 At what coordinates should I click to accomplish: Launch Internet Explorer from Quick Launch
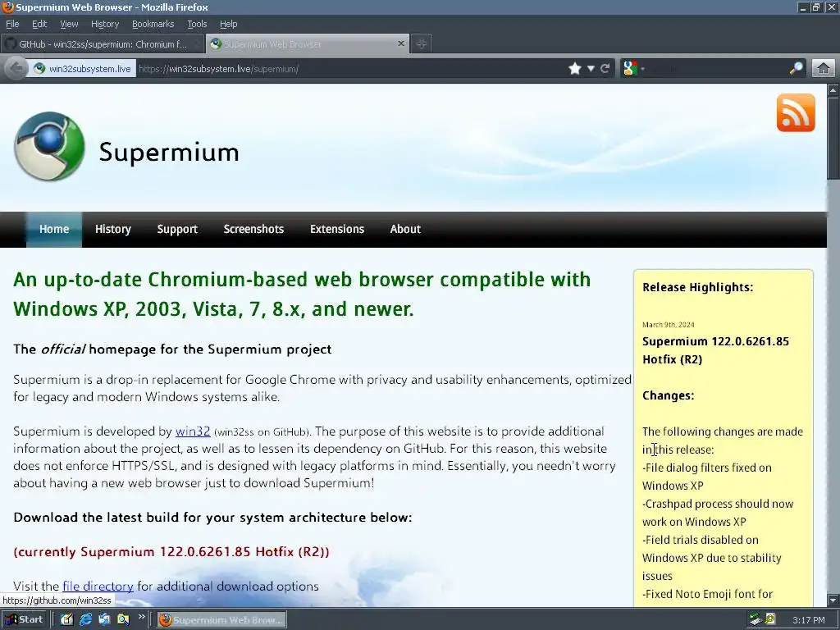tap(85, 620)
